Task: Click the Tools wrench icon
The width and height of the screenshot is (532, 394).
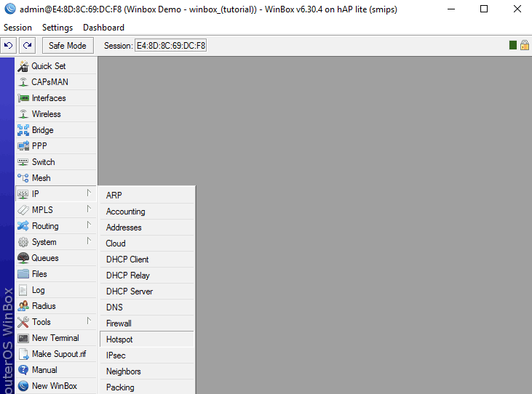Action: 23,322
